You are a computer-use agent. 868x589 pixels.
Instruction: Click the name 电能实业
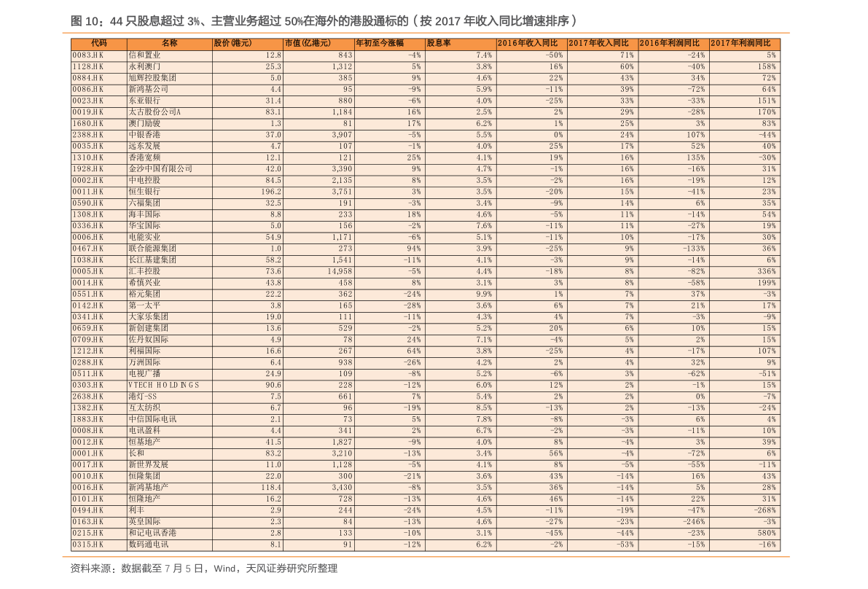[144, 237]
